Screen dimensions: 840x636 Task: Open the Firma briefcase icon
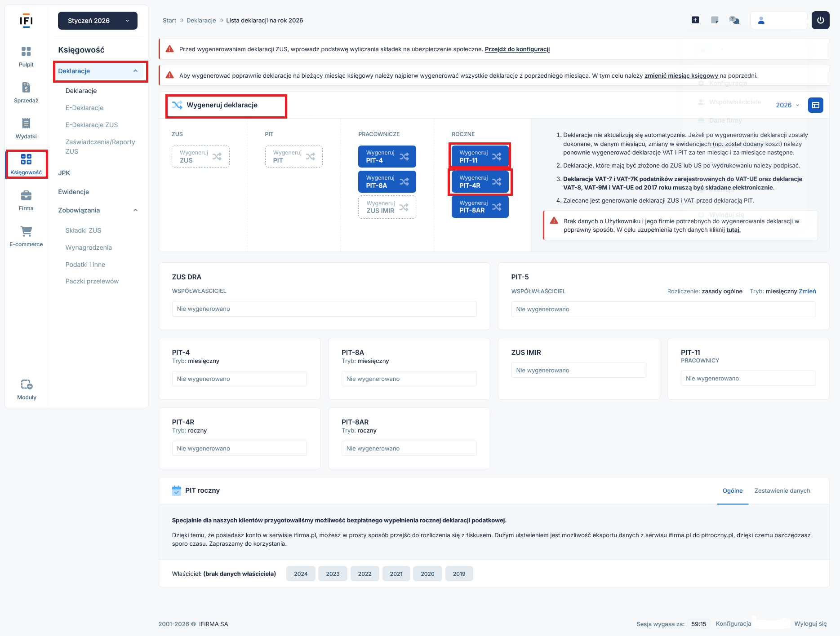(26, 196)
